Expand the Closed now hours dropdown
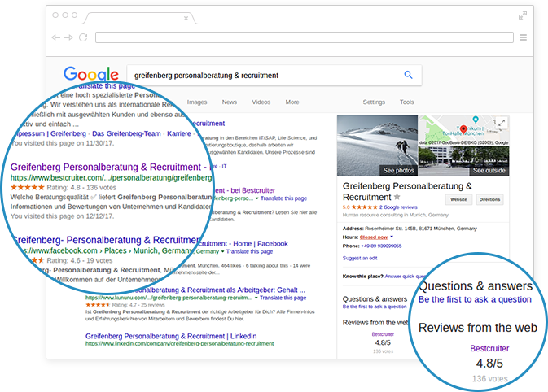 [392, 237]
